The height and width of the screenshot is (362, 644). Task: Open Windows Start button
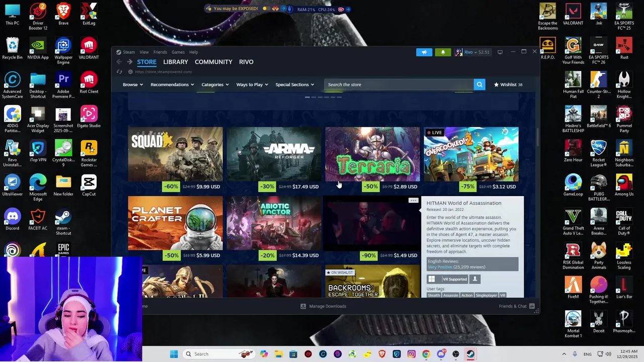coord(174,354)
